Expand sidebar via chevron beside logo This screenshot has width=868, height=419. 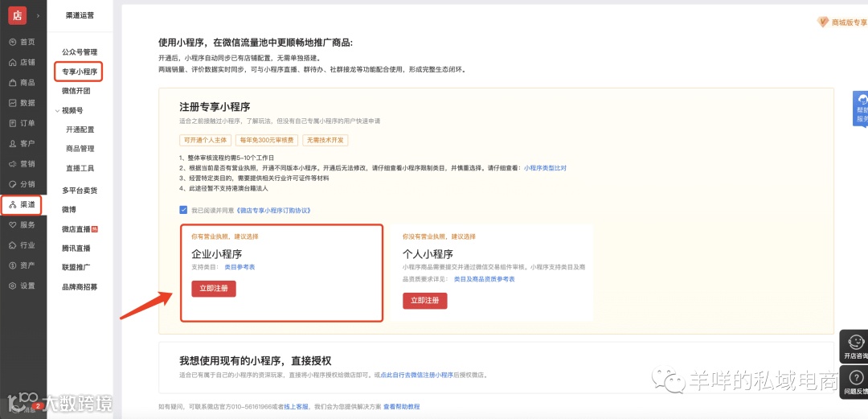39,15
